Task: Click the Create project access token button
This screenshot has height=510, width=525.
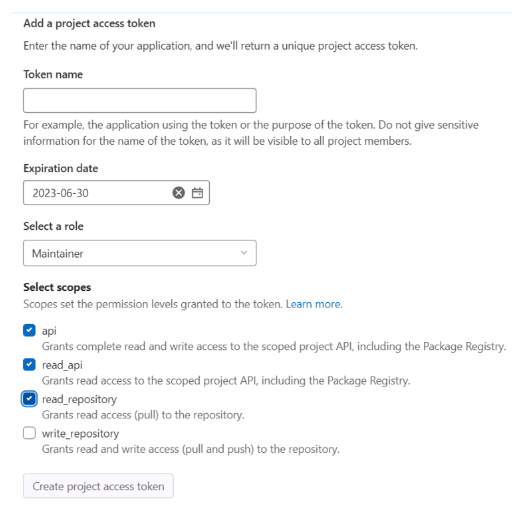Action: tap(98, 486)
